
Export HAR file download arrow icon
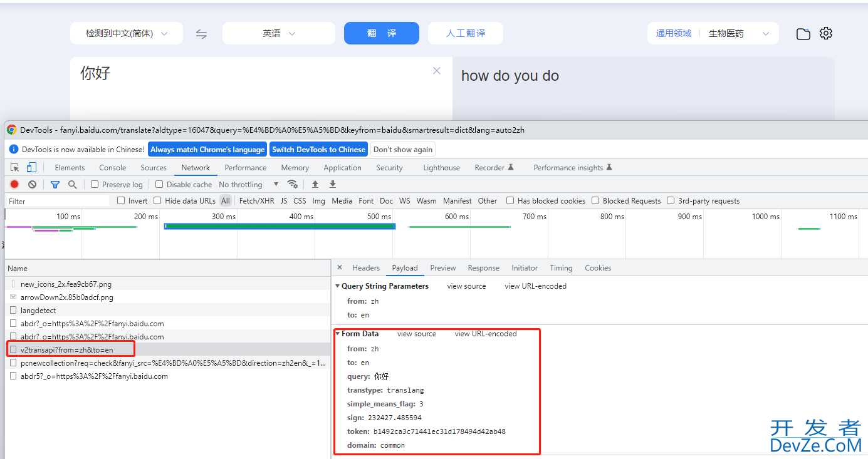pos(333,184)
